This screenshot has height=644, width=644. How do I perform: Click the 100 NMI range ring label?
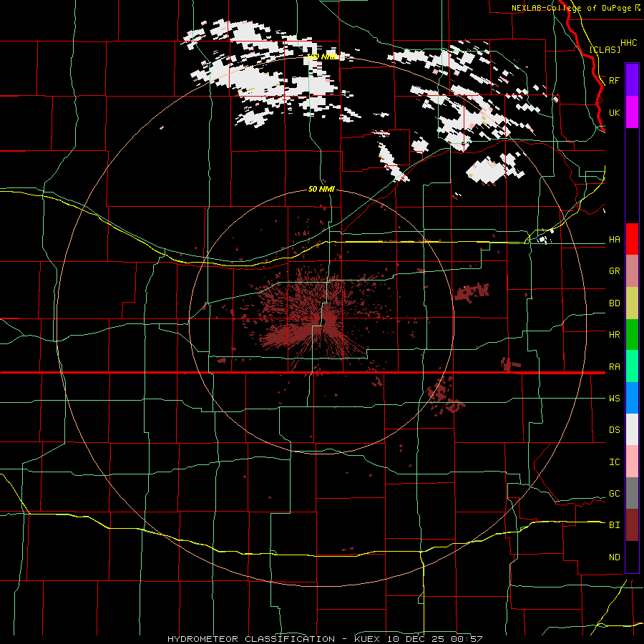tap(321, 57)
